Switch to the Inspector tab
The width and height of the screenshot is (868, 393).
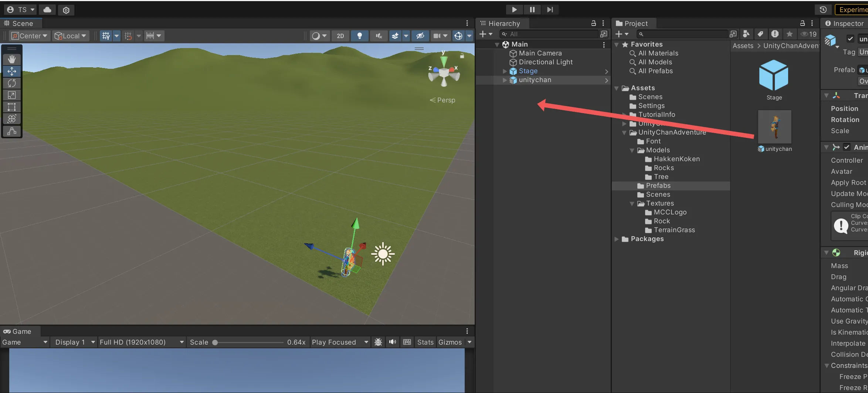coord(844,23)
